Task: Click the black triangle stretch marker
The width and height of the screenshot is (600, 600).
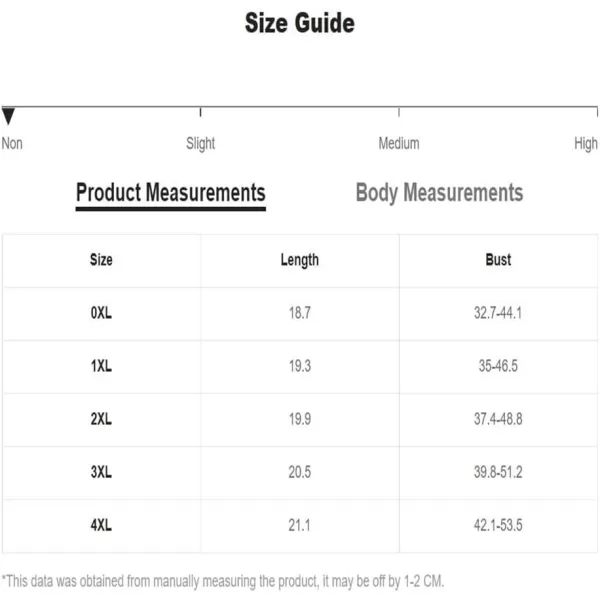Action: coord(8,116)
